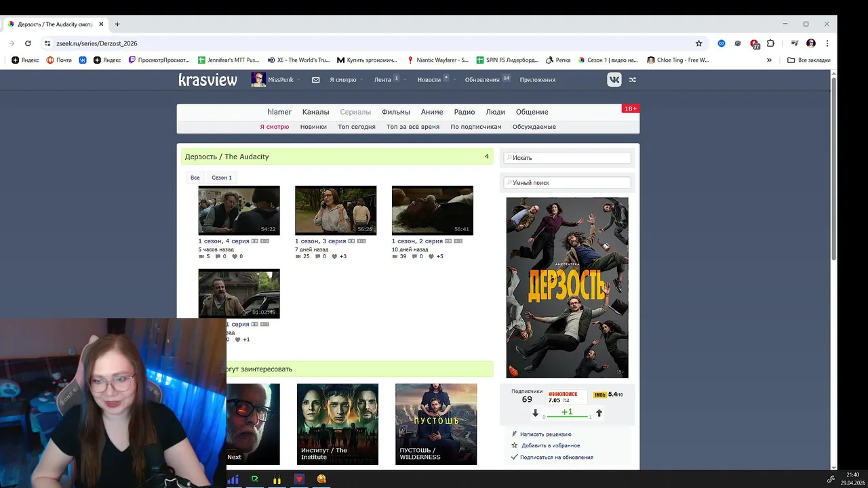Click the yellow taskbar app icon
The image size is (868, 488).
pos(277,479)
